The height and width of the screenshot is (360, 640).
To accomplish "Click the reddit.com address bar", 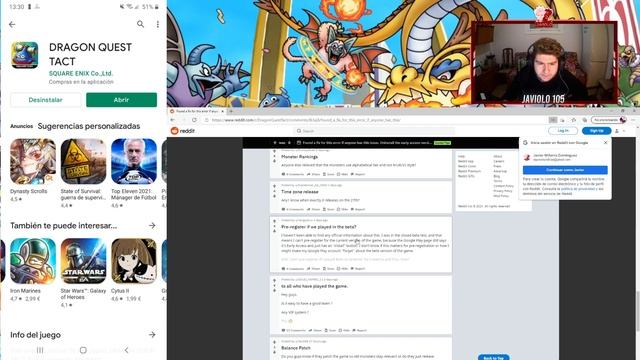I will [376, 120].
